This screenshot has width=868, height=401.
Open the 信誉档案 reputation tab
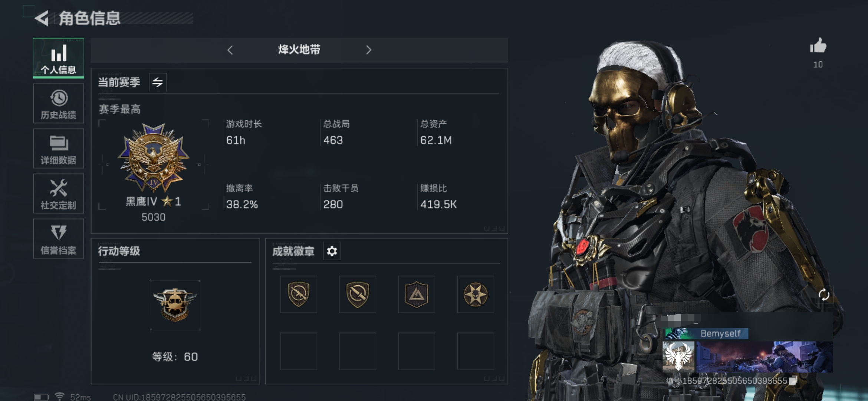[x=59, y=239]
